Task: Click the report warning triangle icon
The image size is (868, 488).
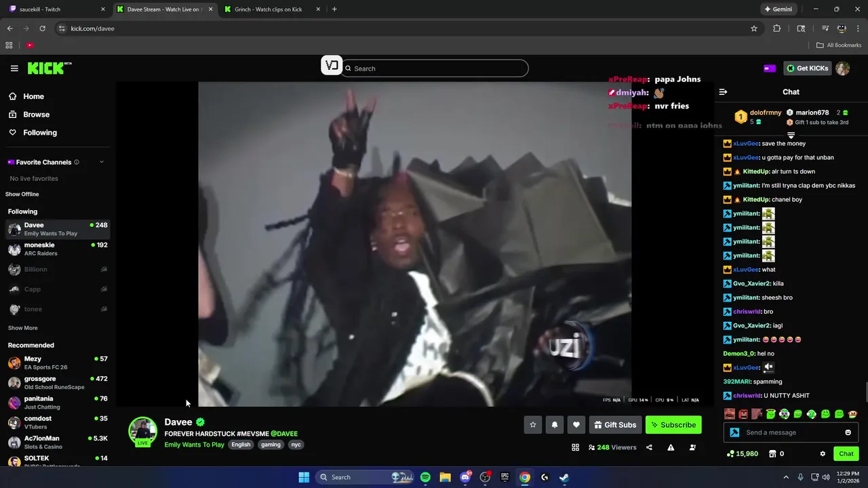Action: coord(671,447)
